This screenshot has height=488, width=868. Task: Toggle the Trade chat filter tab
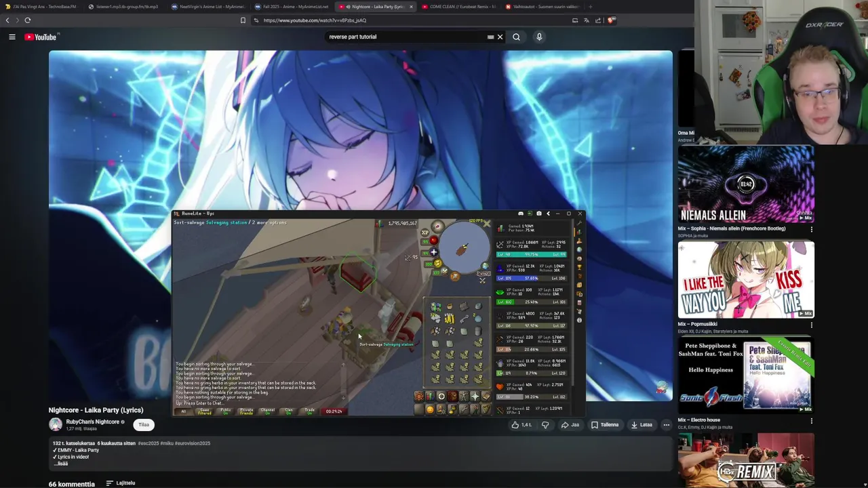tap(309, 411)
